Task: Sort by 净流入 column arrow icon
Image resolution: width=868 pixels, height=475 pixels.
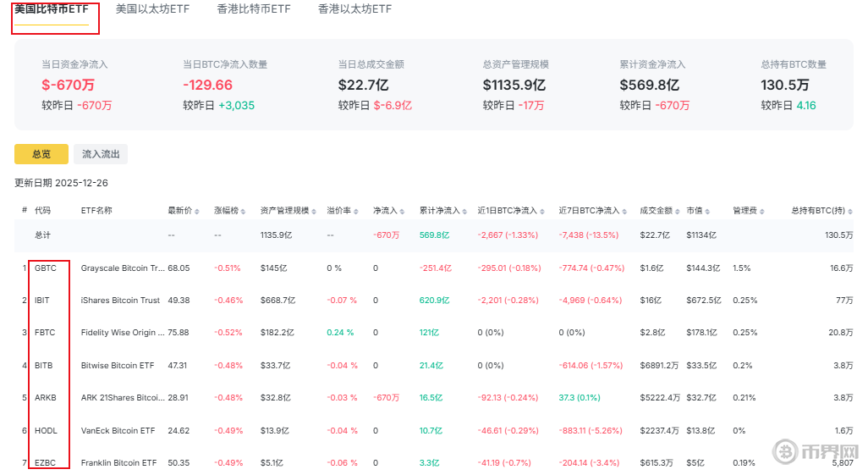Action: (x=405, y=211)
